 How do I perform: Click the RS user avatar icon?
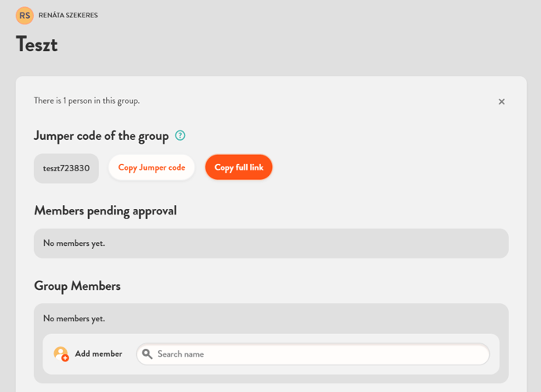(24, 15)
